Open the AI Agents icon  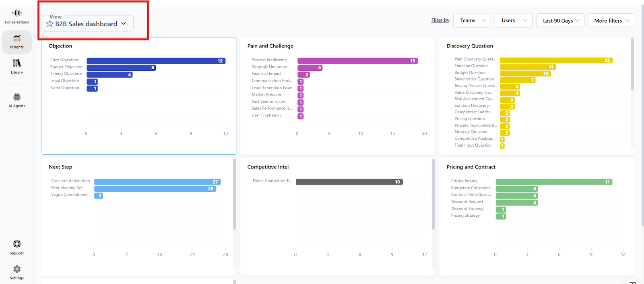(17, 97)
